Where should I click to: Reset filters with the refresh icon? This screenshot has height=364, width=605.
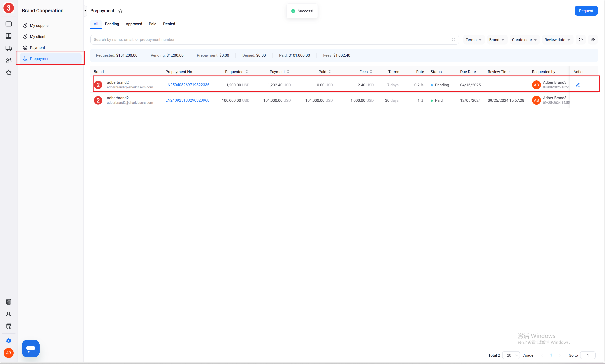581,40
